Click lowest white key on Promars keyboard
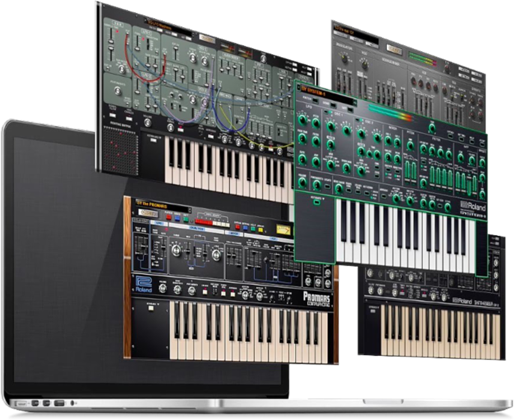The height and width of the screenshot is (420, 514). pos(173,330)
